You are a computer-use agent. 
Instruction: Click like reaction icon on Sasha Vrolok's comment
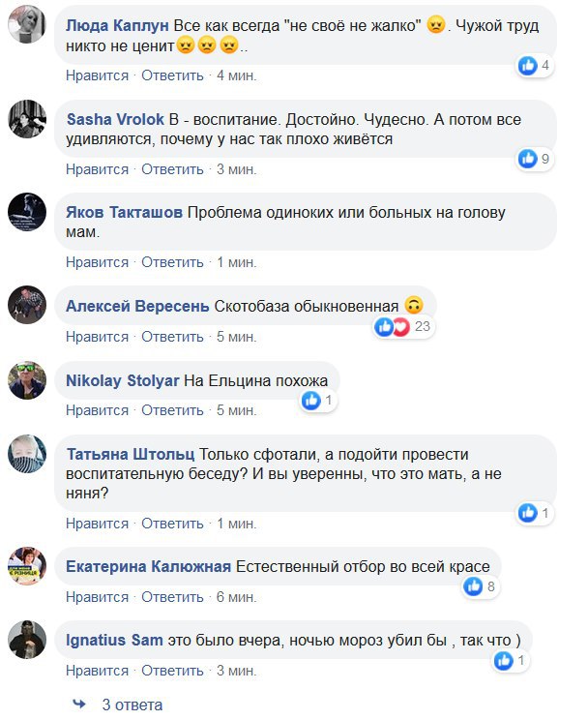527,159
